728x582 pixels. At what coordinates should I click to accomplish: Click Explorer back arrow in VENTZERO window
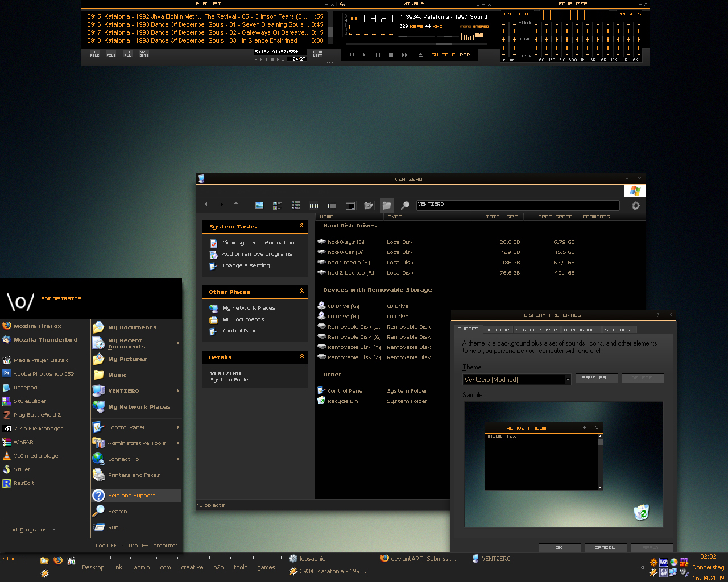coord(206,205)
